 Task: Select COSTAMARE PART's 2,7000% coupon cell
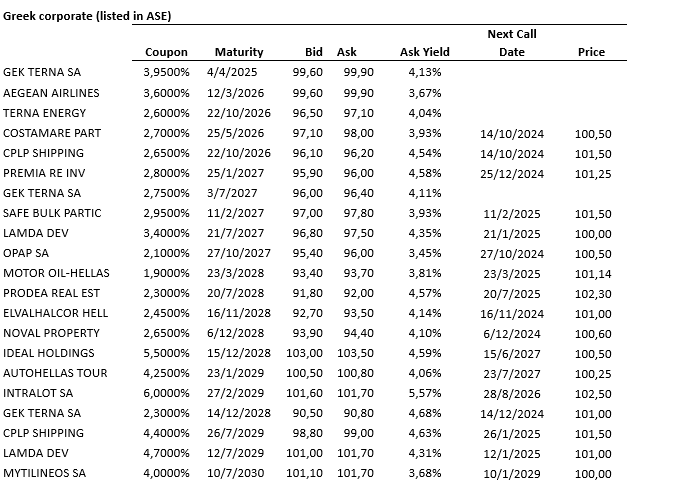click(x=166, y=133)
